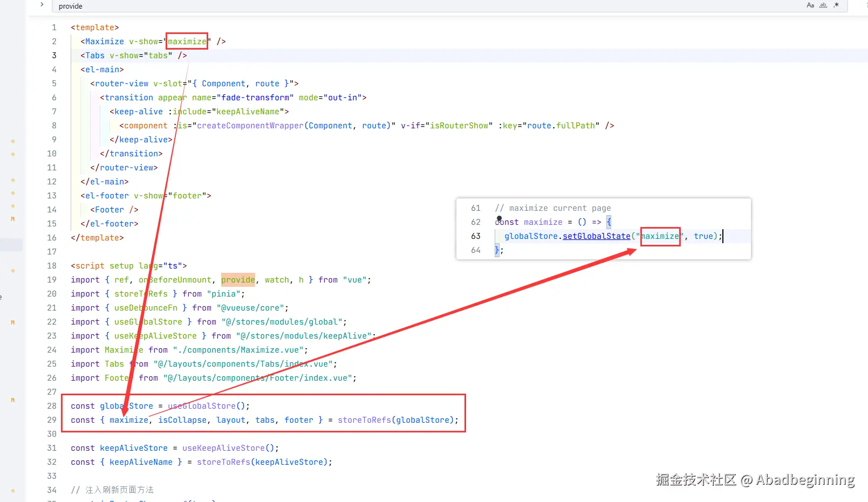Click the closing </transition> tag
The image size is (868, 502).
131,154
